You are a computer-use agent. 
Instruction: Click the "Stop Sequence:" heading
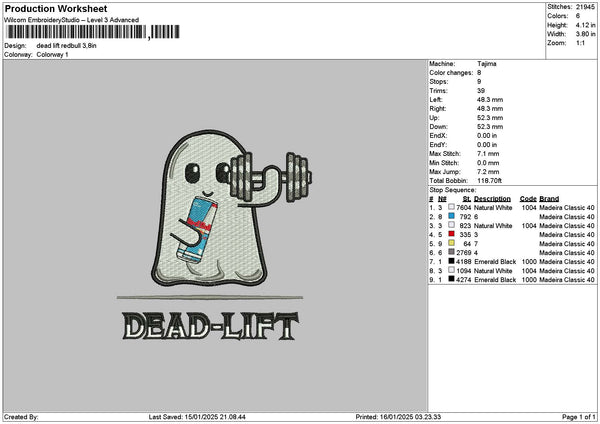tap(453, 190)
